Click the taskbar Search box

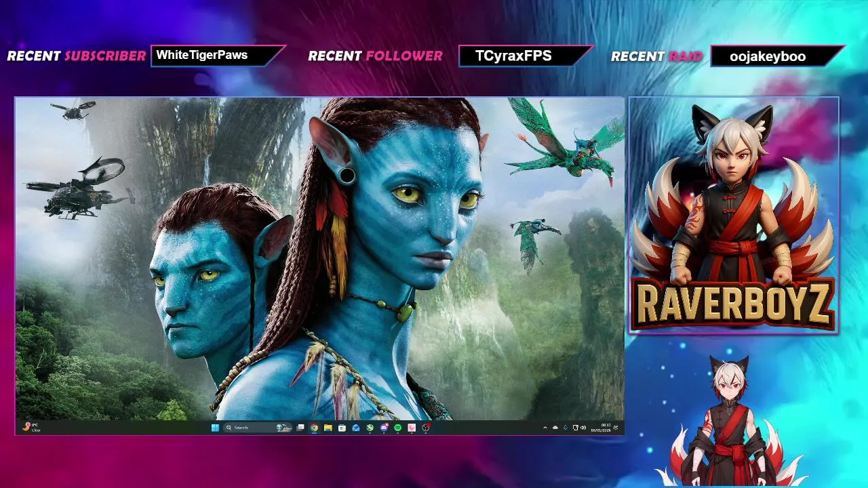(257, 428)
